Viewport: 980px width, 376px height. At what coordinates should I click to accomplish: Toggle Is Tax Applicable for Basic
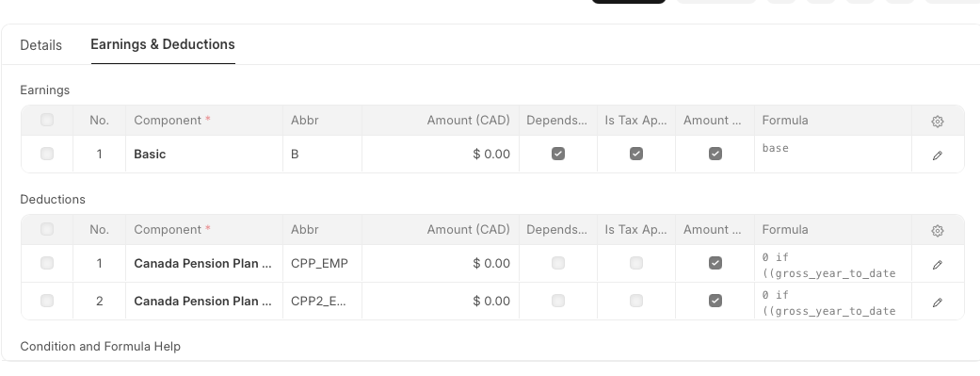click(x=636, y=154)
